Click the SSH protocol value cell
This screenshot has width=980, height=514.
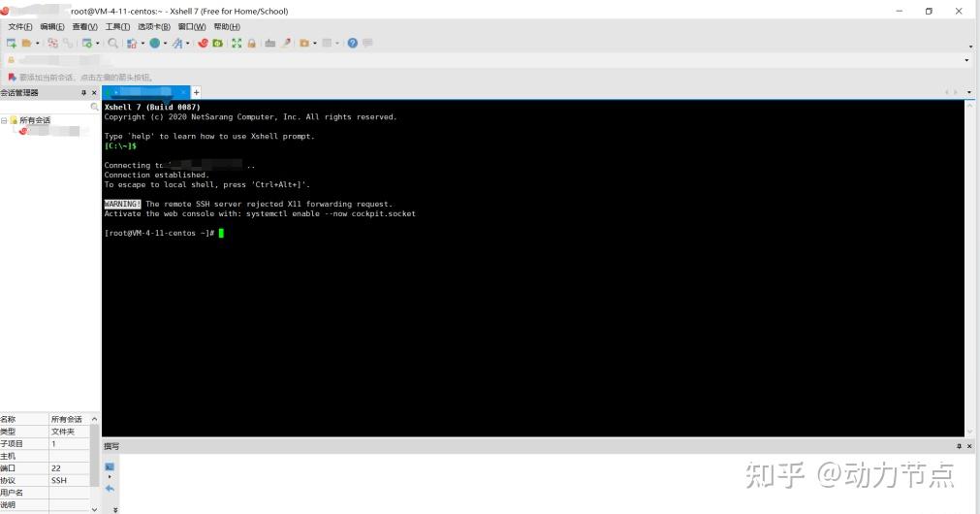70,480
